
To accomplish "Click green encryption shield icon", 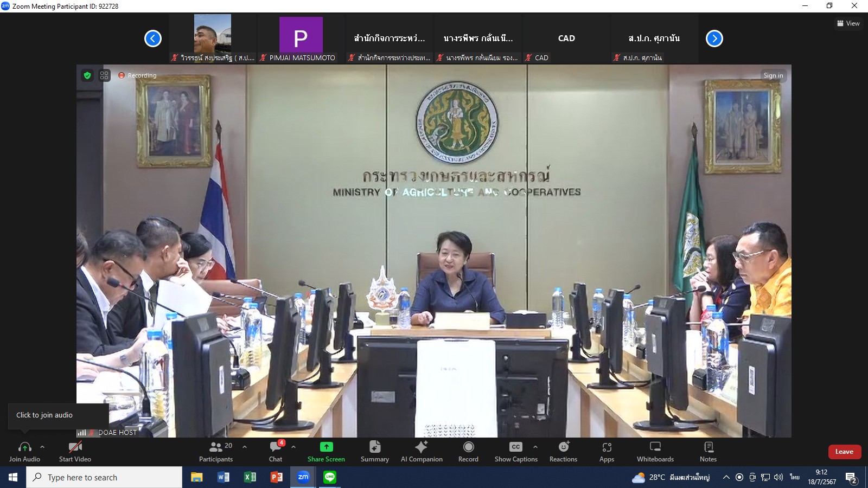I will point(87,75).
